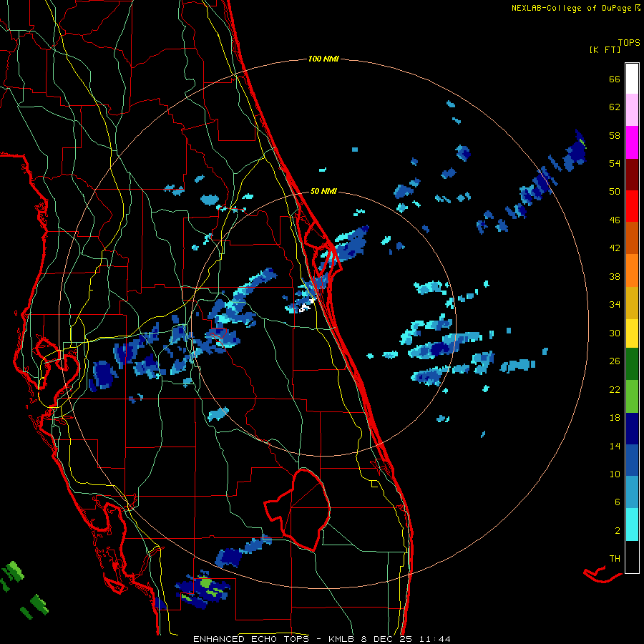
Task: Click the 18 value on the scale
Action: (x=615, y=418)
